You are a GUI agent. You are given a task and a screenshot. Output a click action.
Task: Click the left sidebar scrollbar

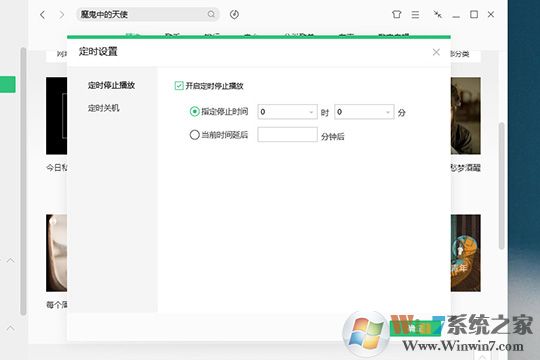click(x=23, y=181)
